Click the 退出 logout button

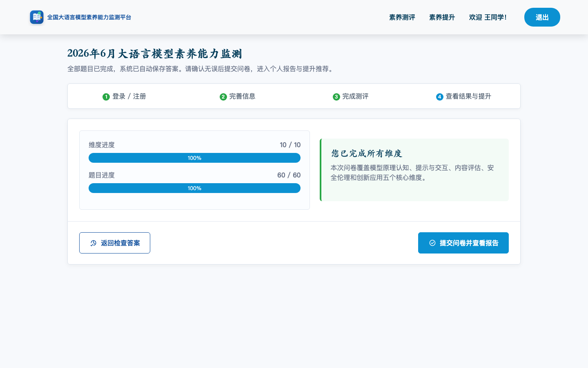(542, 17)
